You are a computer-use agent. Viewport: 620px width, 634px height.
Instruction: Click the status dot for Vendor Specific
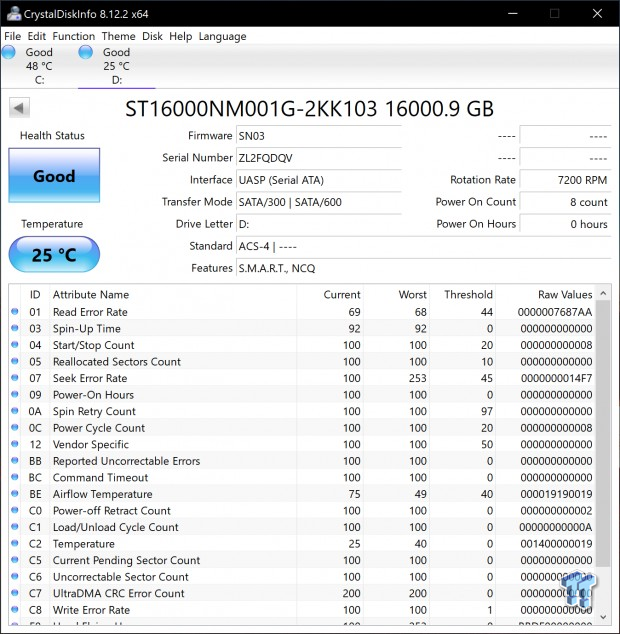click(x=15, y=444)
